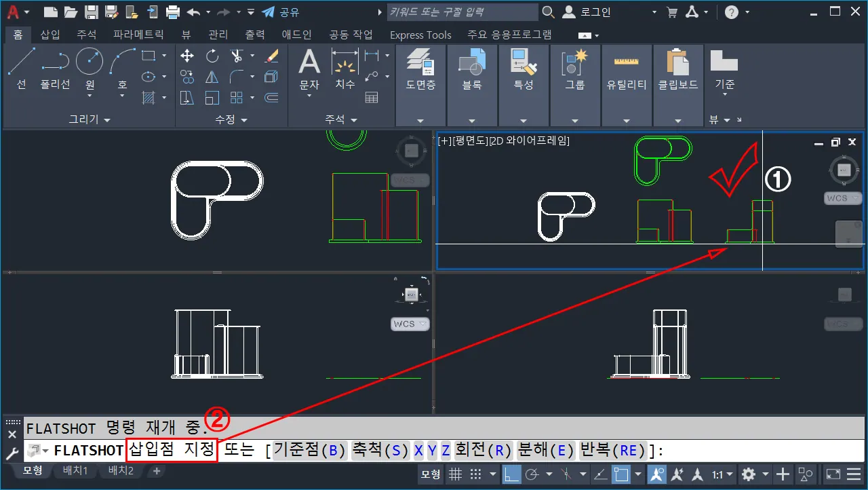The height and width of the screenshot is (490, 868).
Task: Expand the 그리기 panel
Action: 90,119
